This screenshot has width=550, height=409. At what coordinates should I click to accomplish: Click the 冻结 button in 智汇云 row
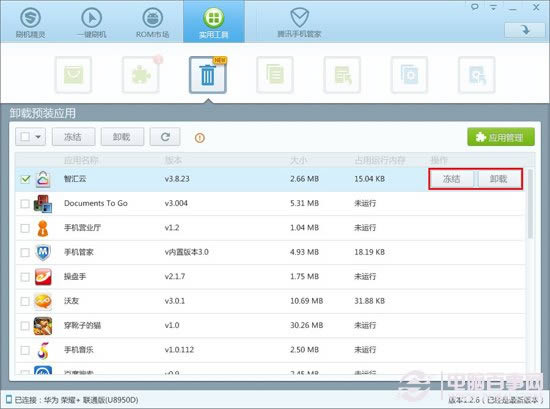451,179
